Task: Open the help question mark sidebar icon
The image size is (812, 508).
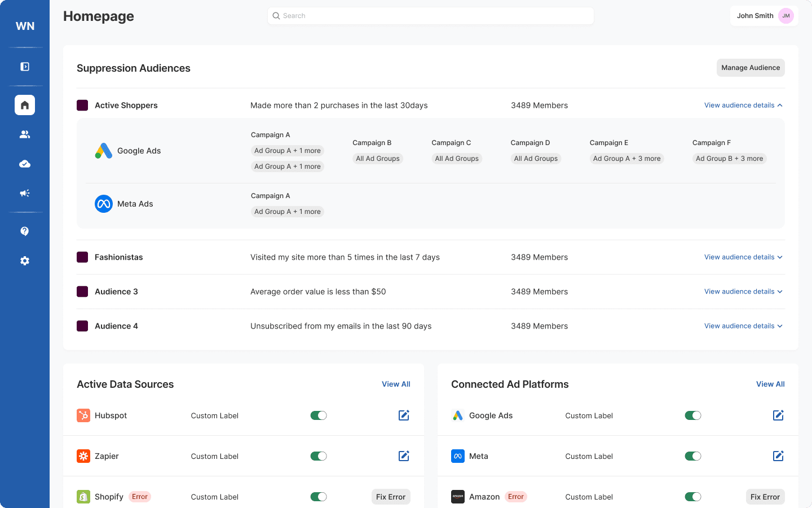Action: (25, 231)
